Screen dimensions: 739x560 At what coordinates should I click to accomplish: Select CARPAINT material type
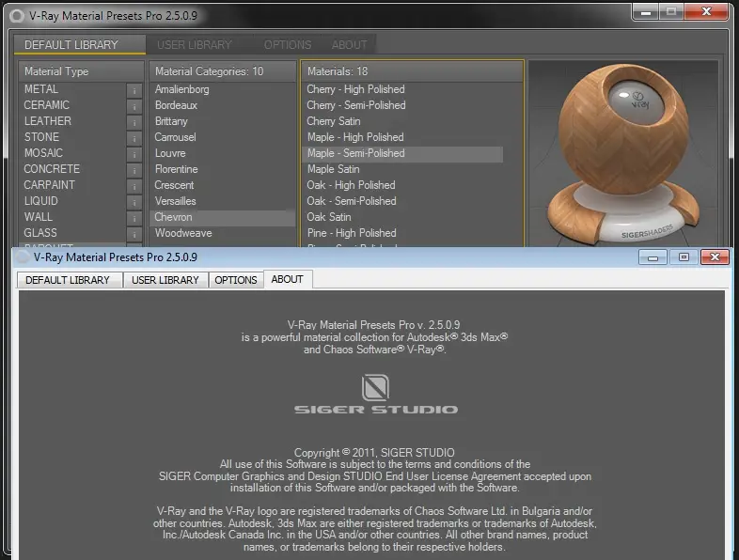(72, 185)
